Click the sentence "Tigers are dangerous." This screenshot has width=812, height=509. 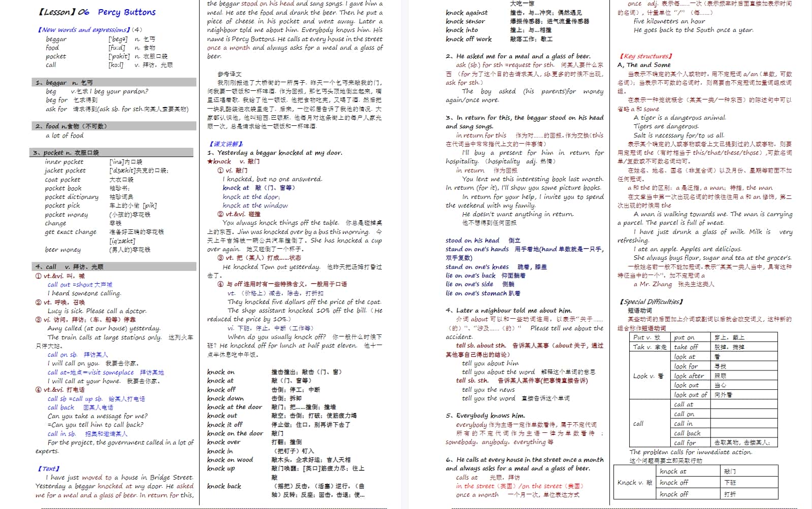(666, 126)
